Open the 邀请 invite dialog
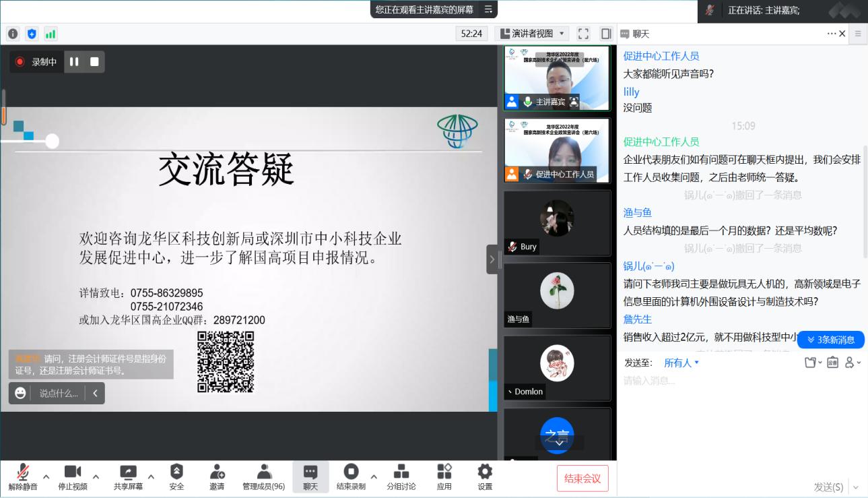868x498 pixels. pos(217,476)
